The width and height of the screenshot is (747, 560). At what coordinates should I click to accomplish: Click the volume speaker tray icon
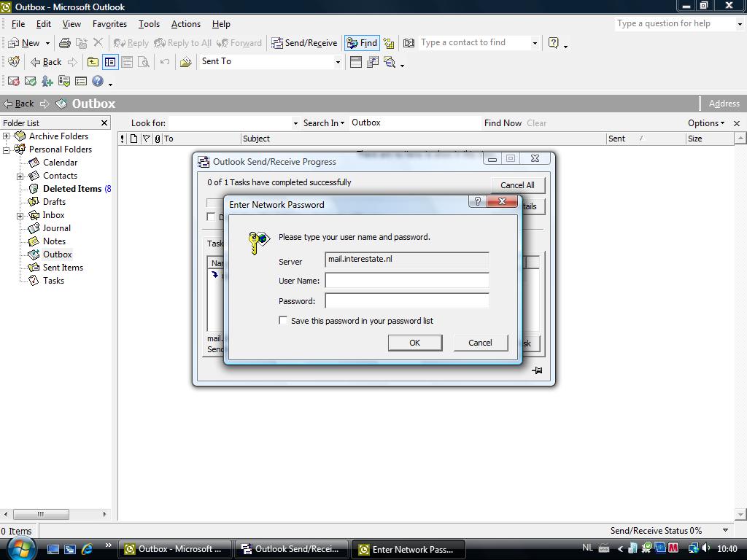705,548
